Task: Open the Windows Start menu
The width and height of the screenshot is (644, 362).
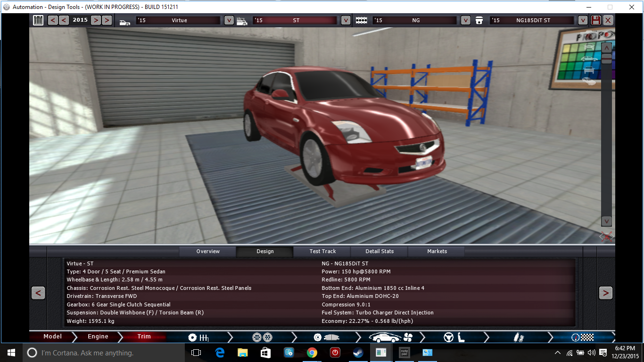Action: [11, 353]
